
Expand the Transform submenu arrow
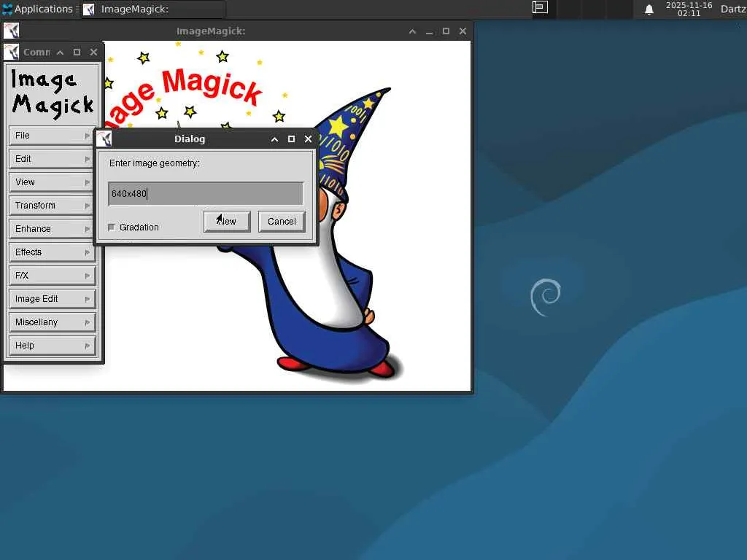[88, 206]
